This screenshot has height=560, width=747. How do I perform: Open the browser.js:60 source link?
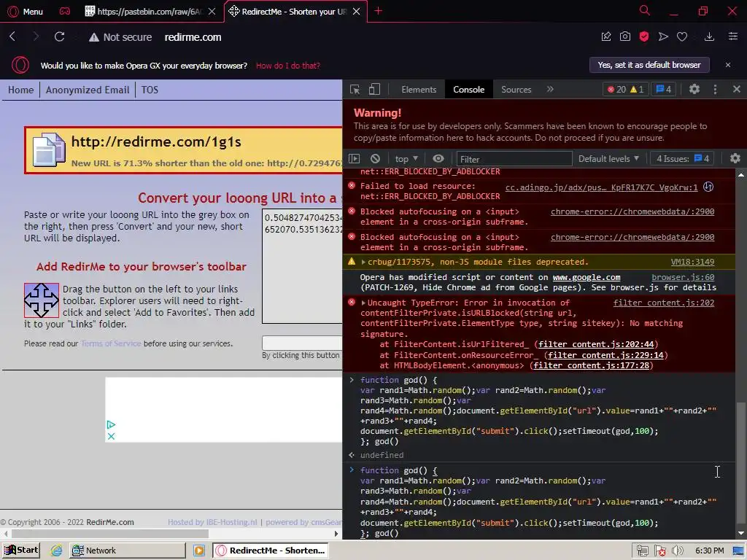click(x=683, y=277)
